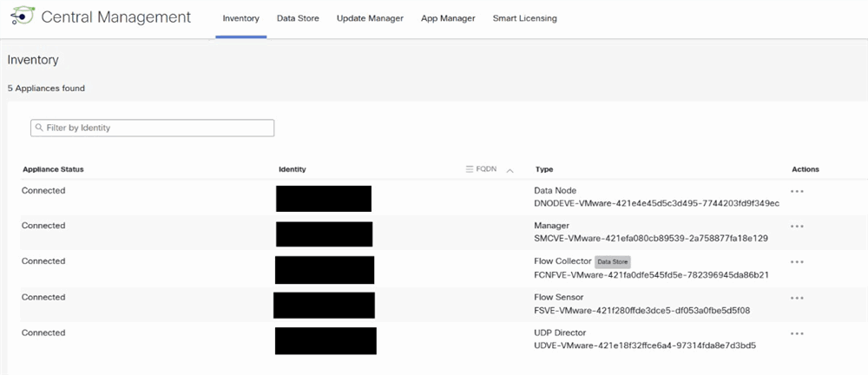
Task: Select the Flow Sensor type label
Action: [558, 297]
